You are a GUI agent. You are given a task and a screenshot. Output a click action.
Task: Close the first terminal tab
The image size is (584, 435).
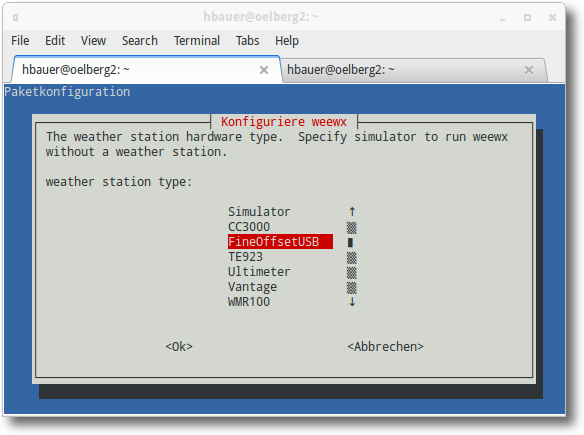click(264, 70)
